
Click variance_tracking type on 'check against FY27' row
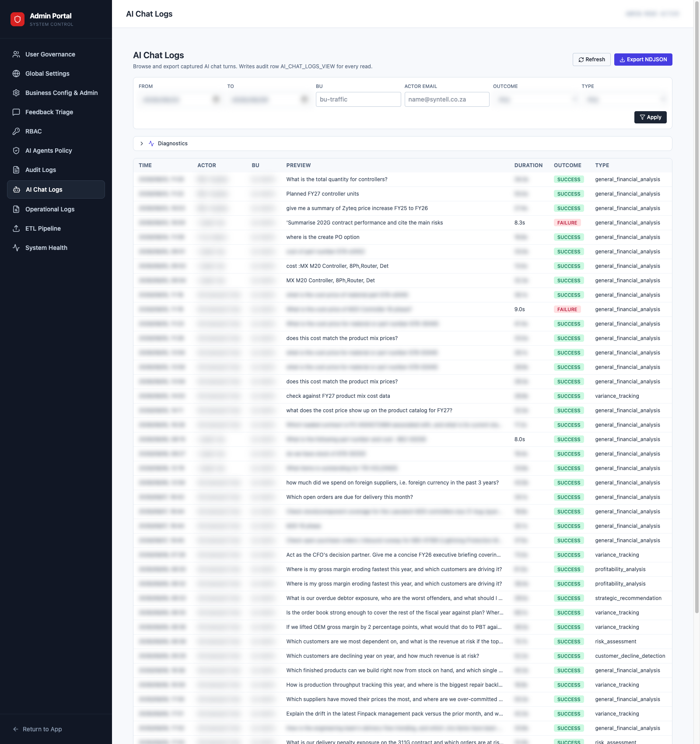(x=617, y=396)
